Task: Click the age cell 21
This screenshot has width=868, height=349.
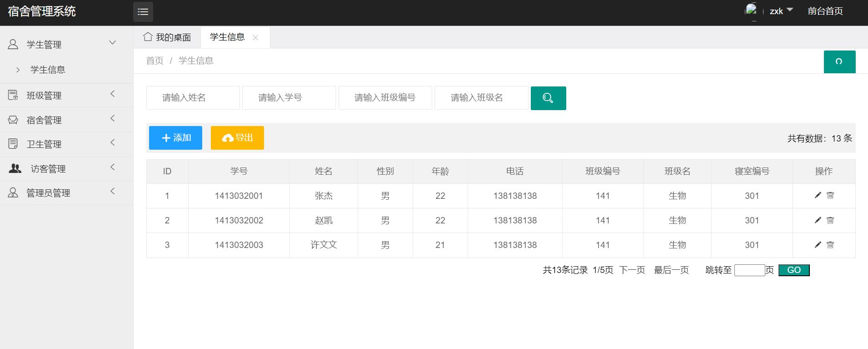Action: coord(440,245)
